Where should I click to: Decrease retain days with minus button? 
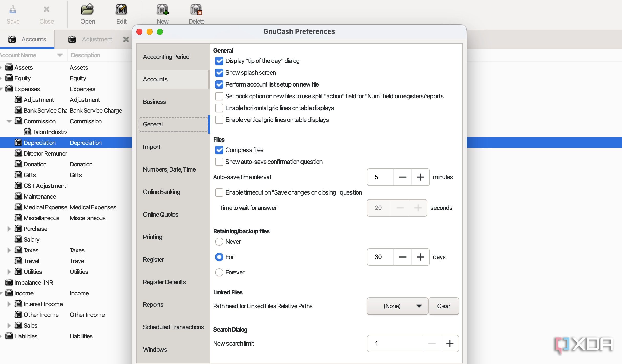coord(402,257)
